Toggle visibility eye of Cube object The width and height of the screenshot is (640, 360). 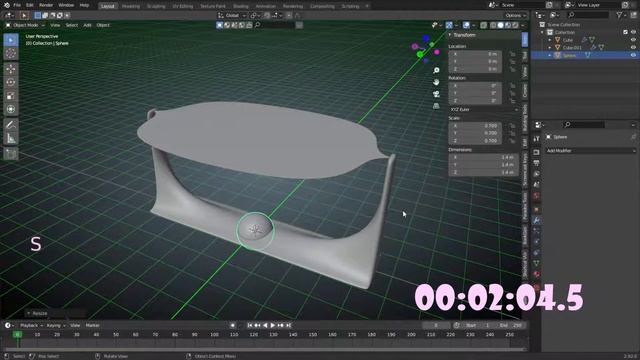(633, 40)
